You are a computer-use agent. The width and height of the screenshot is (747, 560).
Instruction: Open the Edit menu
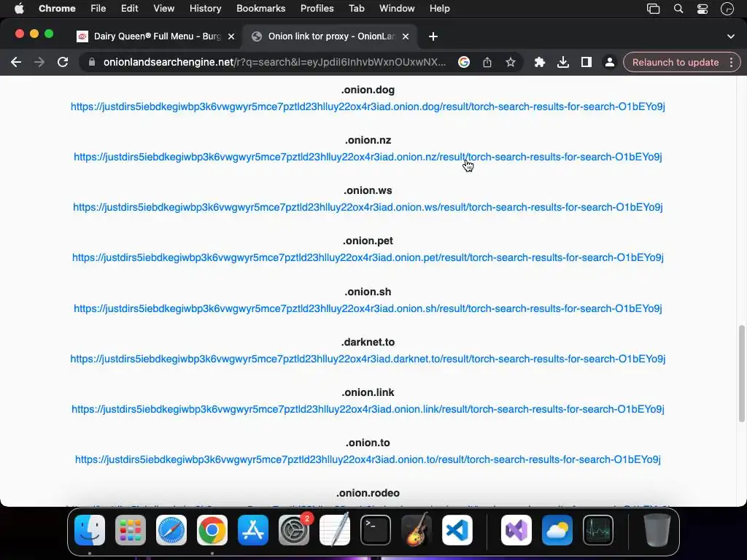point(129,9)
